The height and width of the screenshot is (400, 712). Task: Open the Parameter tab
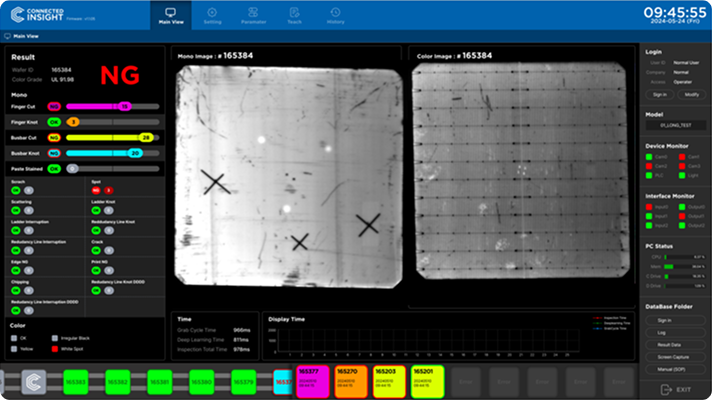pos(253,15)
